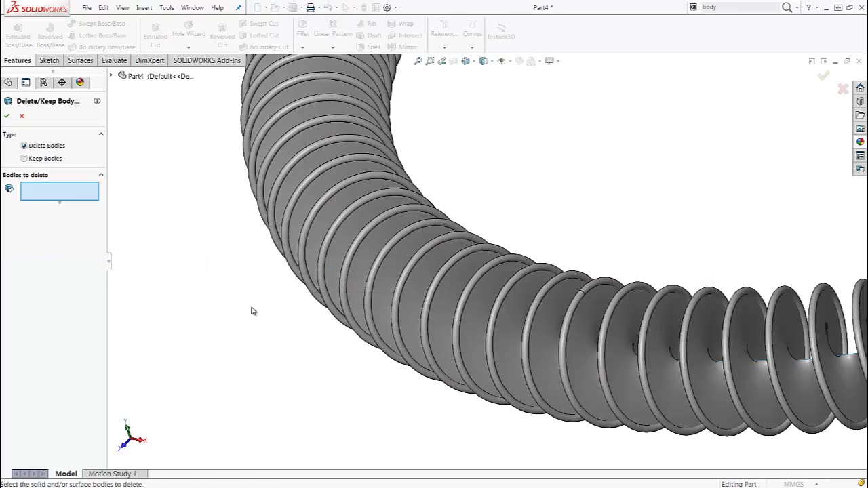Switch to the Motion Study 1 tab
868x488 pixels.
coord(113,474)
